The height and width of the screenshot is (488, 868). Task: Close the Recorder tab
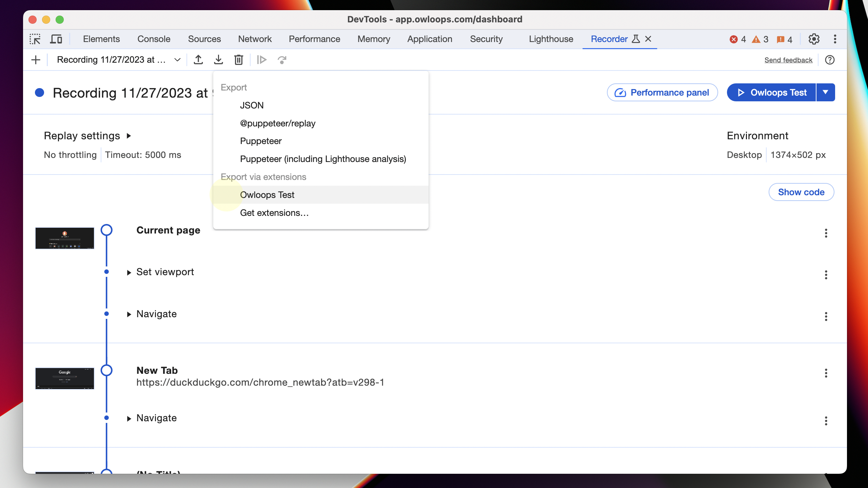coord(648,39)
